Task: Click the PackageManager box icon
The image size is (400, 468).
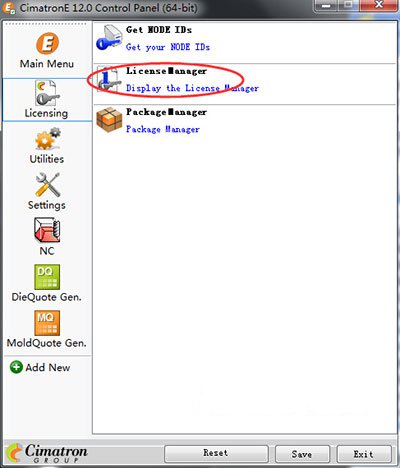Action: pos(109,120)
